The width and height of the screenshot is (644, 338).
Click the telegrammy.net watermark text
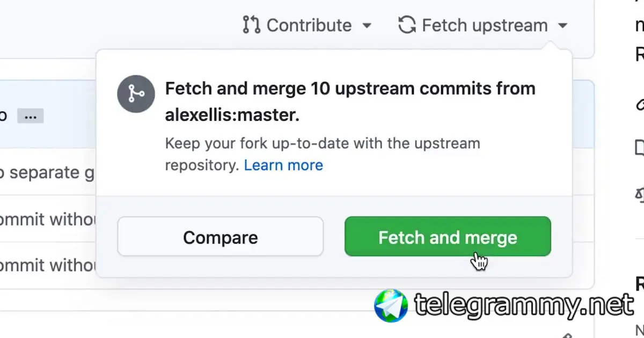click(524, 306)
